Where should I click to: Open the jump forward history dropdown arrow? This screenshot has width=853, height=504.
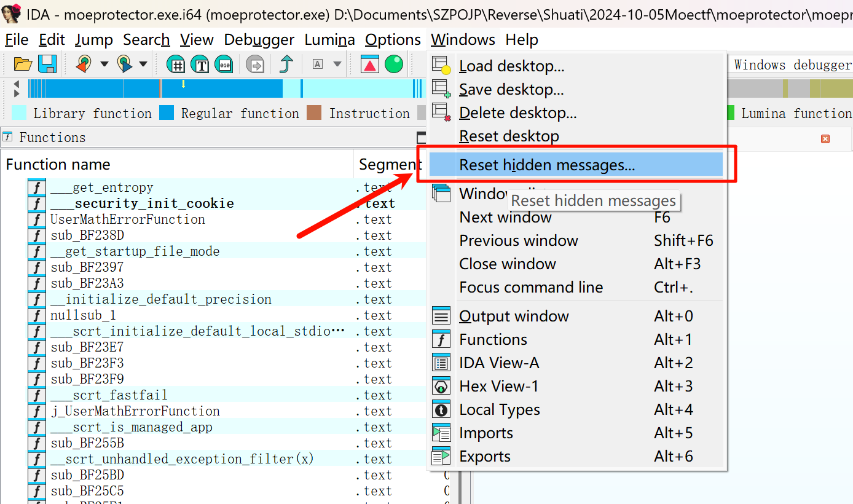click(x=143, y=64)
